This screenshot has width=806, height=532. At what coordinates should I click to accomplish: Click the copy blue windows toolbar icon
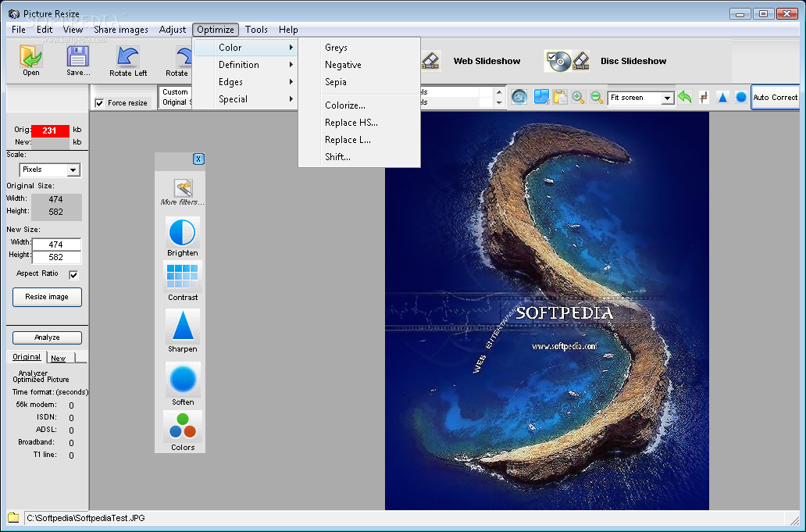(541, 97)
